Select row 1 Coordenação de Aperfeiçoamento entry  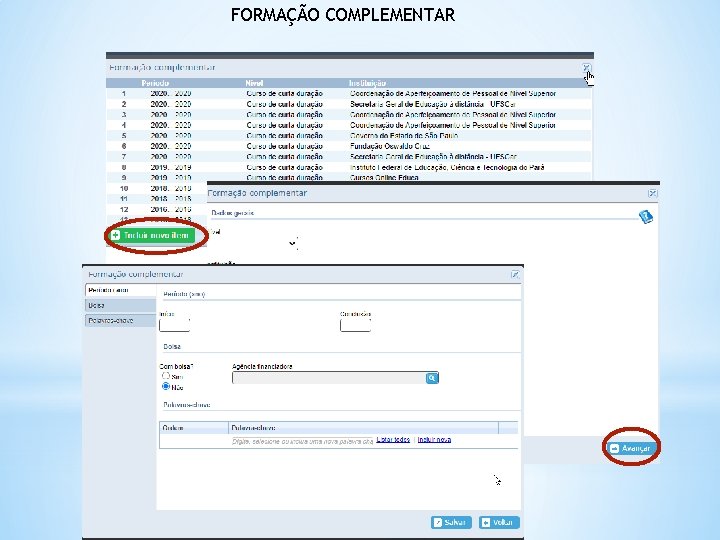tap(349, 94)
